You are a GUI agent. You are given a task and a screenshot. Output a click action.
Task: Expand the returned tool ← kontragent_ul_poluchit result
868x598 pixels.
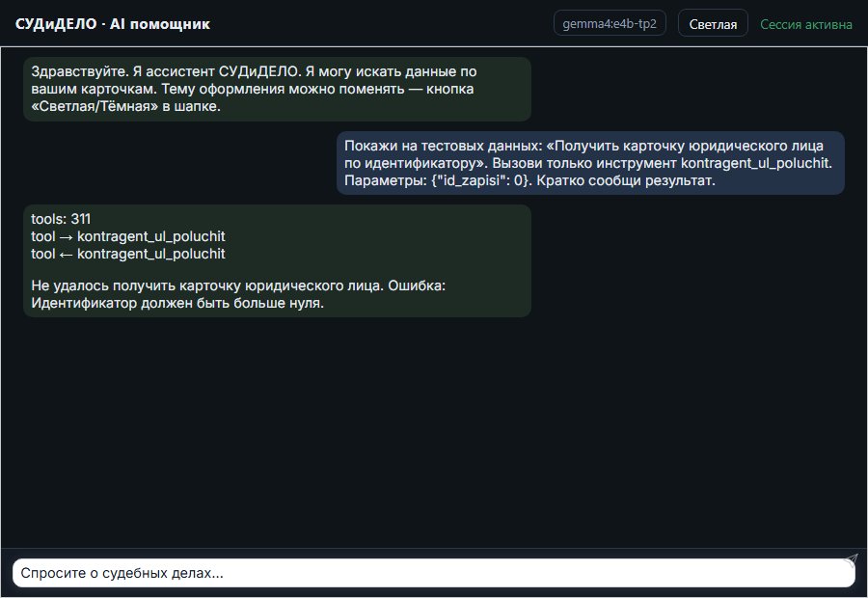128,254
